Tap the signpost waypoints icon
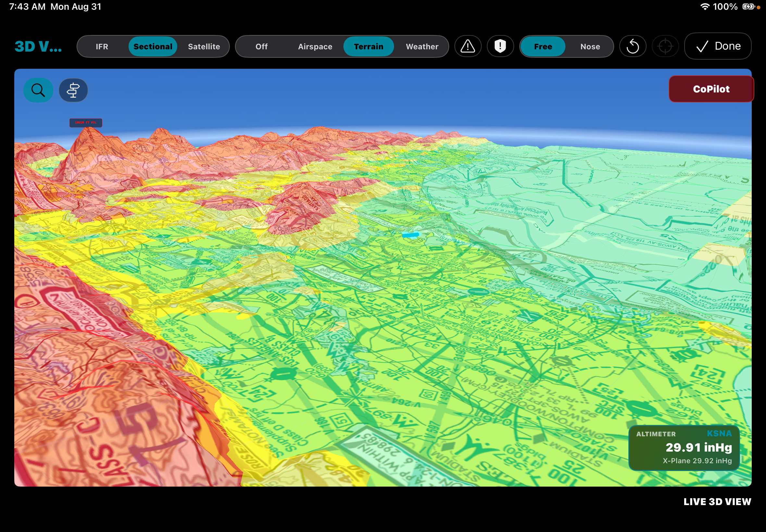Screen dimensions: 766x532 point(73,90)
